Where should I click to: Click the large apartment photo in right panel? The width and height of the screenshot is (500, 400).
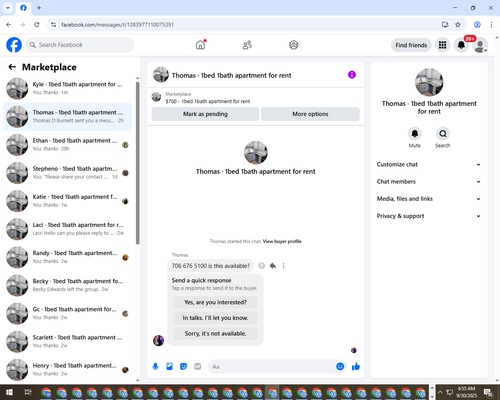(x=429, y=82)
